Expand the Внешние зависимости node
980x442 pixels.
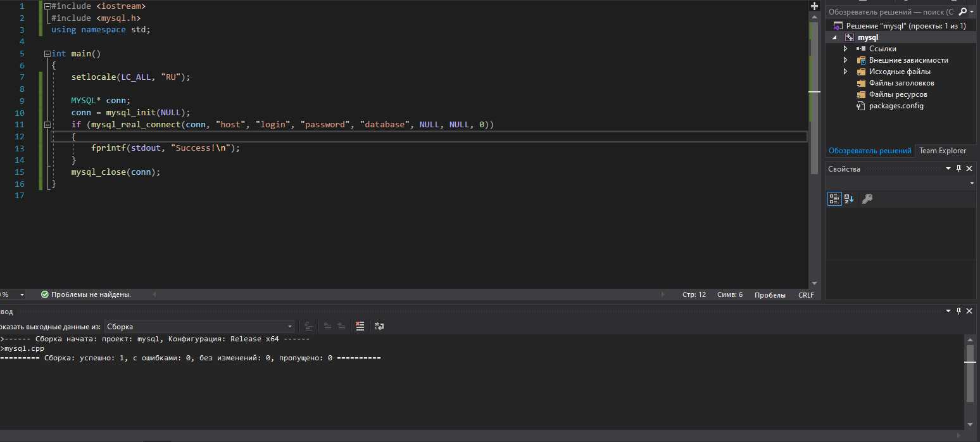846,60
